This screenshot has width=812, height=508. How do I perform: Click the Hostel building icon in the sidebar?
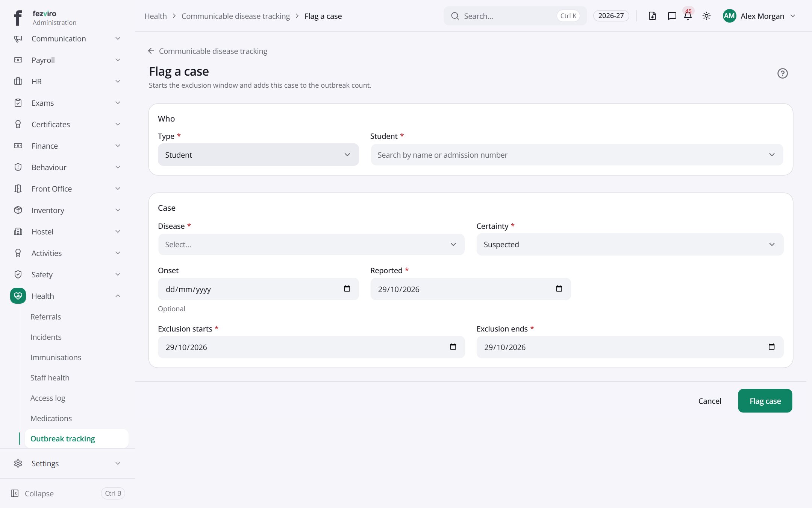(18, 231)
